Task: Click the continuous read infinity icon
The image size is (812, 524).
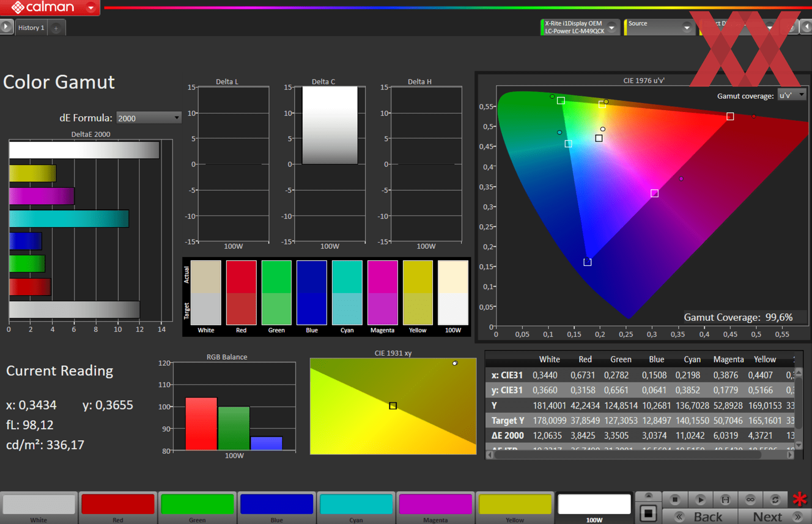Action: (750, 499)
